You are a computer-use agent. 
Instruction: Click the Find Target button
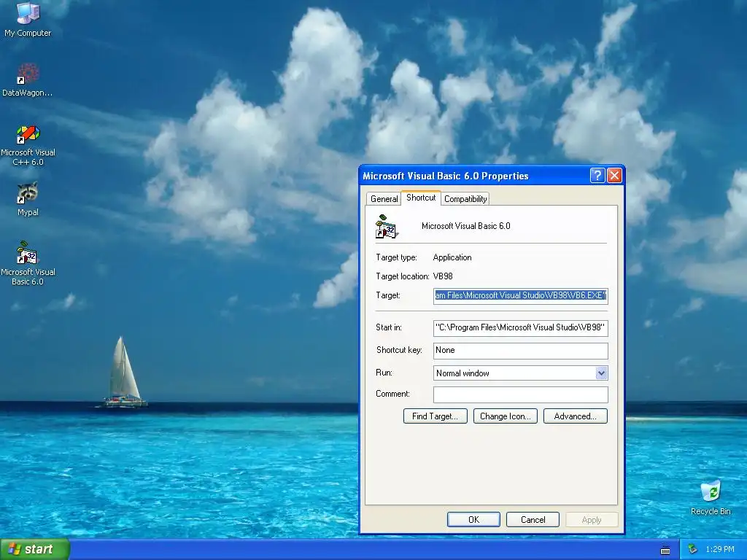click(435, 416)
